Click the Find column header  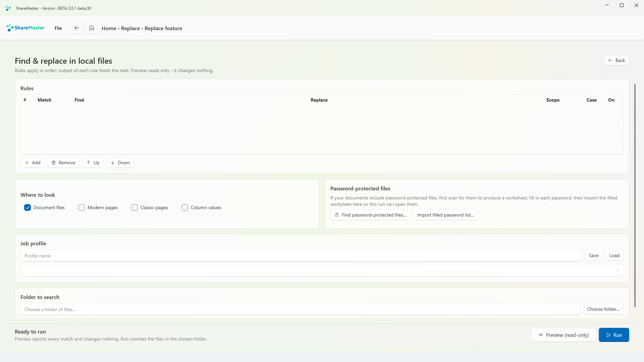79,100
